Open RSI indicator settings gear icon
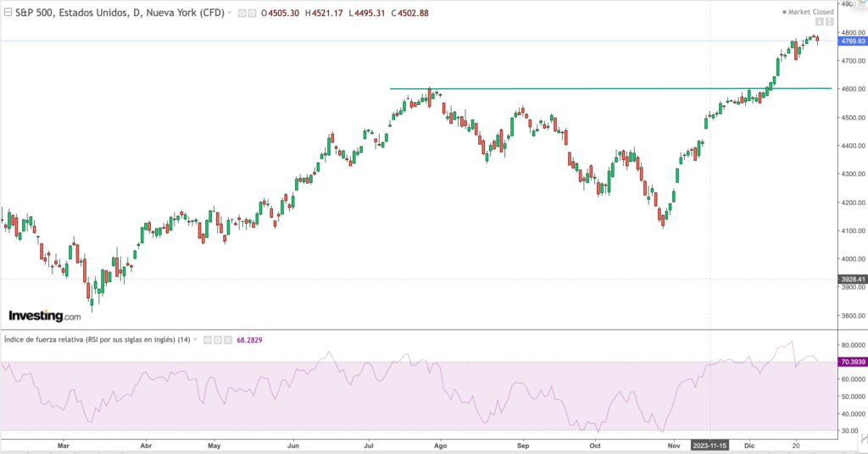868x454 pixels. (x=216, y=340)
